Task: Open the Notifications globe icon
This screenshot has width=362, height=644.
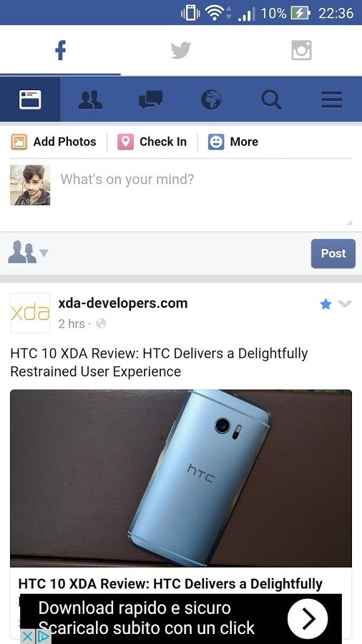Action: point(211,99)
